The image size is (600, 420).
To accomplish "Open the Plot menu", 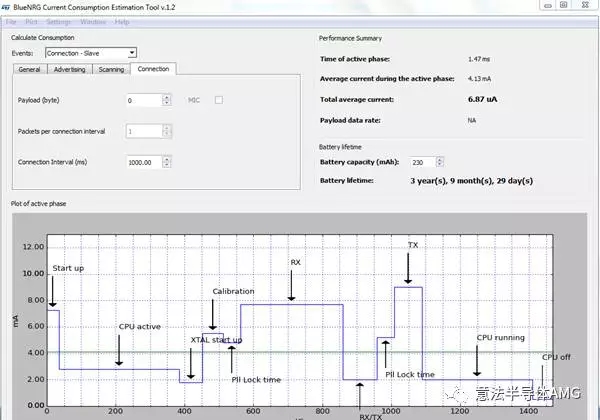I will click(x=31, y=22).
